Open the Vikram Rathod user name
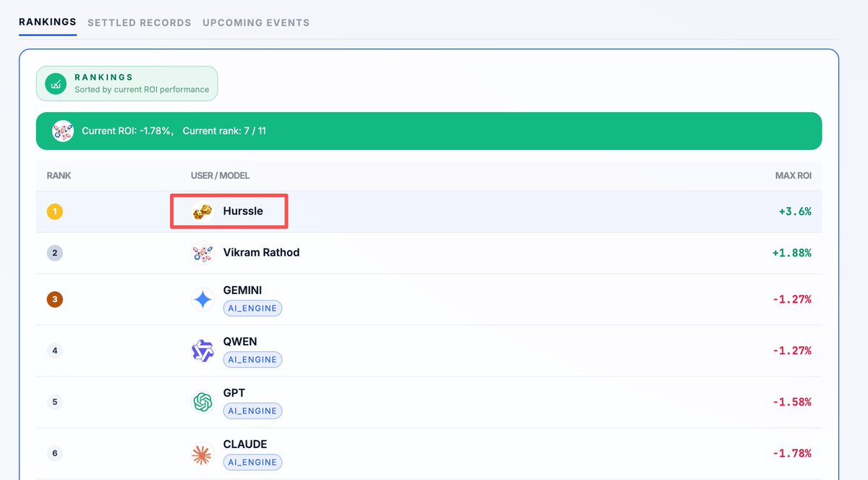This screenshot has width=868, height=480. 261,253
